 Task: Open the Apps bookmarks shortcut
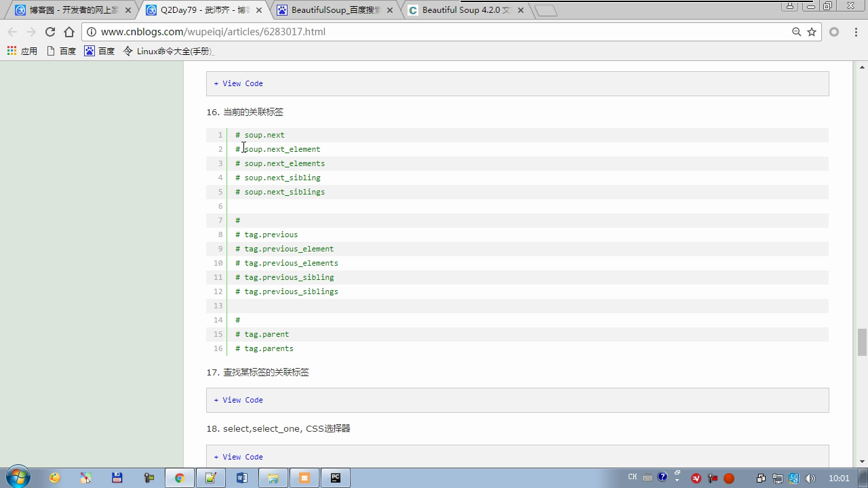[22, 51]
